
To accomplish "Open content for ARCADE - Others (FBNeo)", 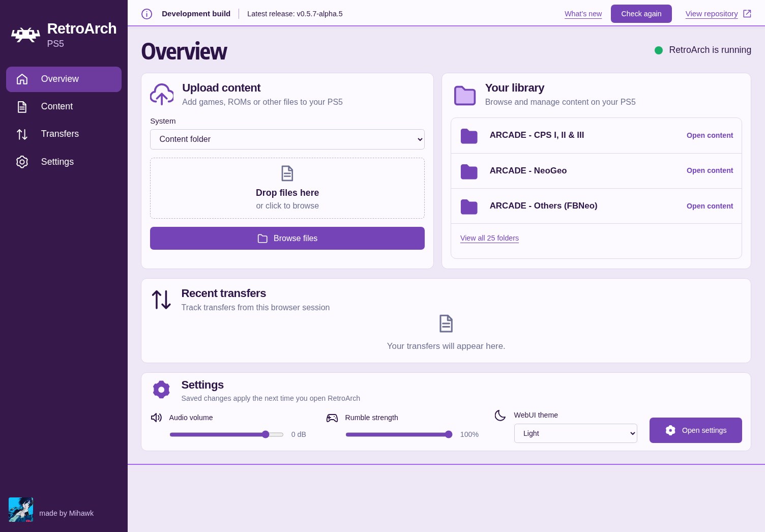I will pyautogui.click(x=710, y=206).
